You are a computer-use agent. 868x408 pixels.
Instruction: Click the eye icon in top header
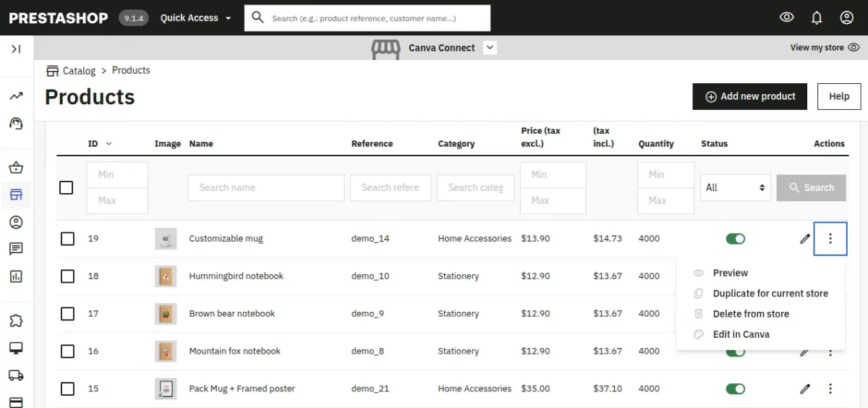[x=787, y=17]
